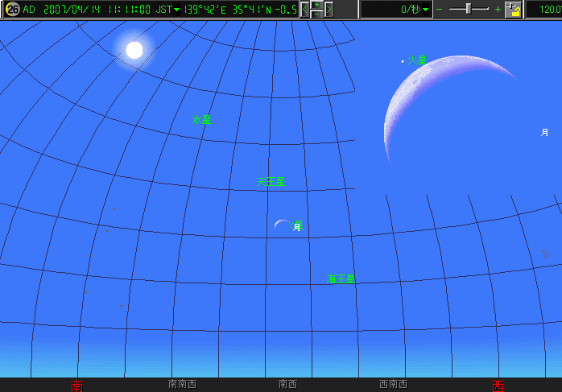Viewport: 562px width, 392px height.
Task: Click the minus sign left of zoom slider
Action: coord(440,10)
